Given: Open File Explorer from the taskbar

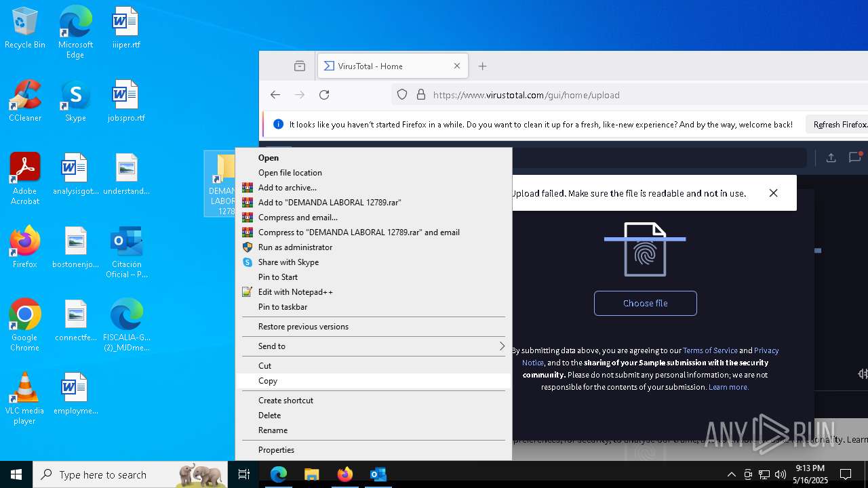Looking at the screenshot, I should [x=311, y=474].
